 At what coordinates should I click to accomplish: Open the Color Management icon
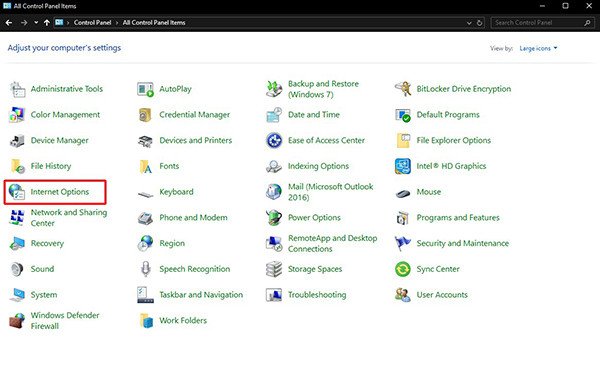tap(17, 115)
